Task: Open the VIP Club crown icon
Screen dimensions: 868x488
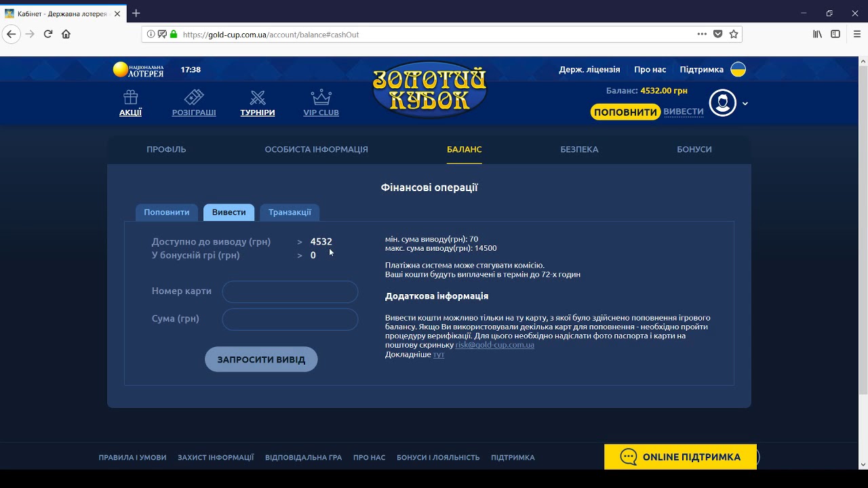Action: pyautogui.click(x=321, y=97)
